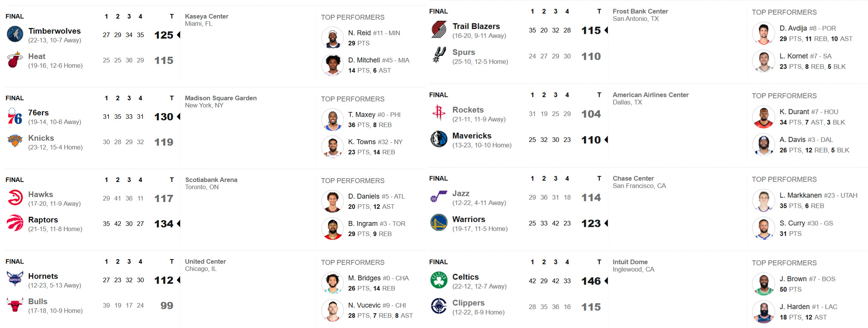
Task: Click L. Markkanen's headshot photo
Action: coord(764,201)
